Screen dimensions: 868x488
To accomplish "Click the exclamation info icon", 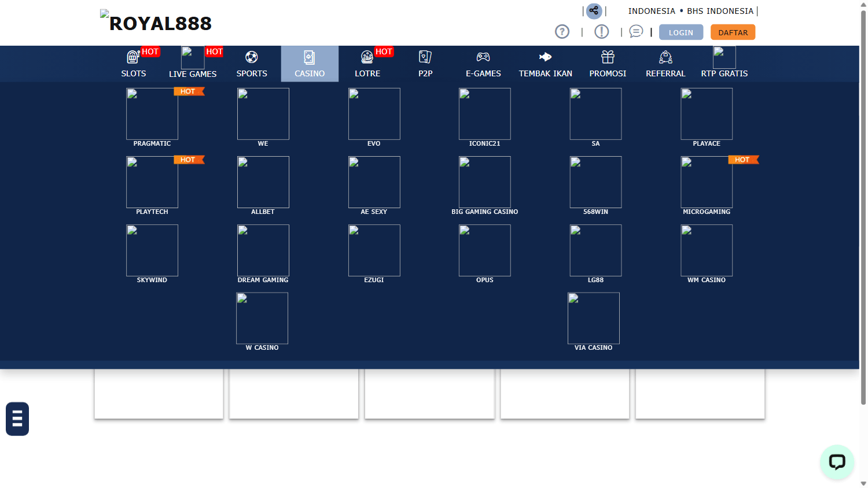I will (x=601, y=32).
